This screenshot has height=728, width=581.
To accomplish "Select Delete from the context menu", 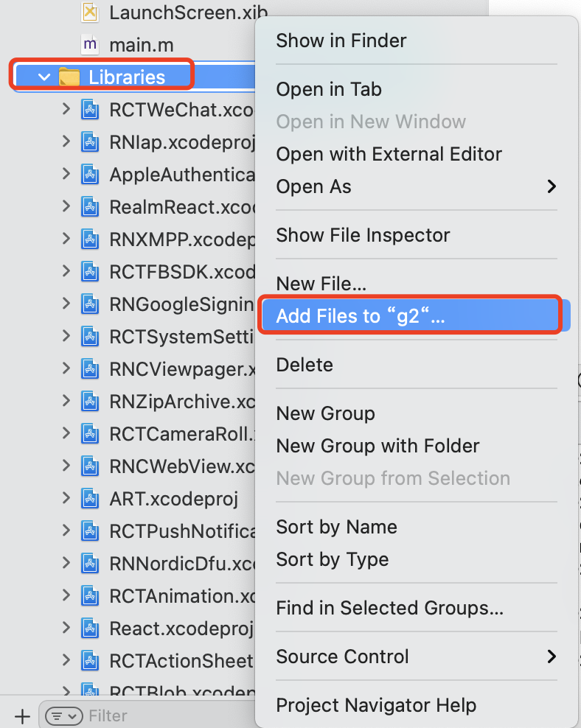I will point(305,365).
